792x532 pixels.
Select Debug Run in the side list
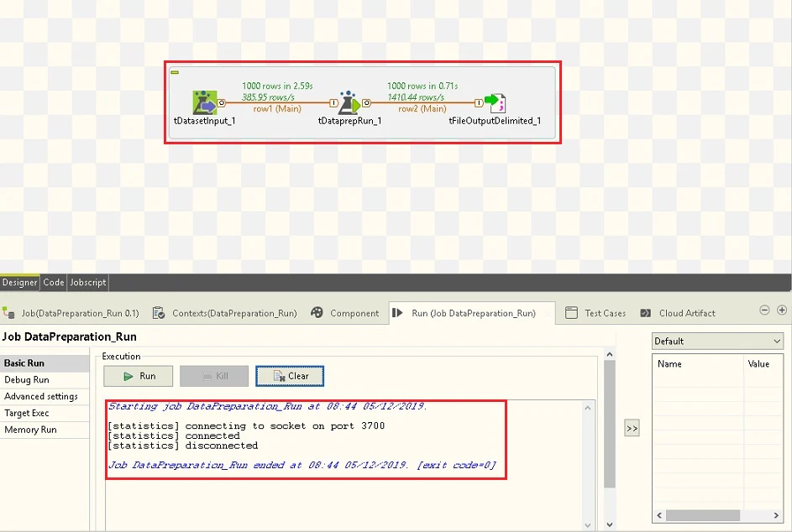(x=45, y=379)
